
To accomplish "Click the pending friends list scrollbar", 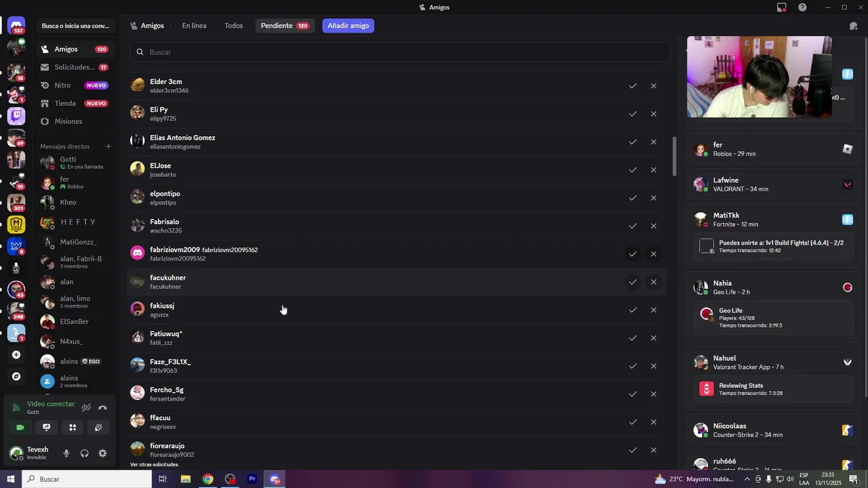I will tap(674, 157).
